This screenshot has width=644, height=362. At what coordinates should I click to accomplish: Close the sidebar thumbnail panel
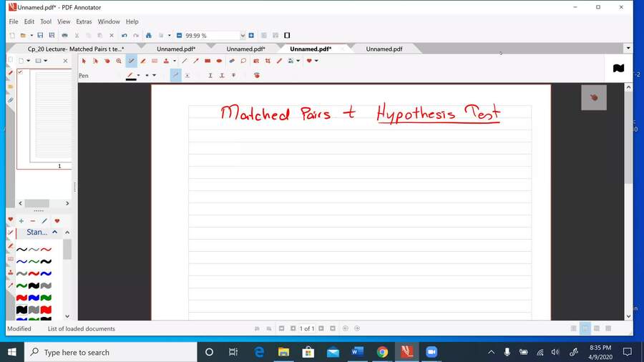pos(65,61)
